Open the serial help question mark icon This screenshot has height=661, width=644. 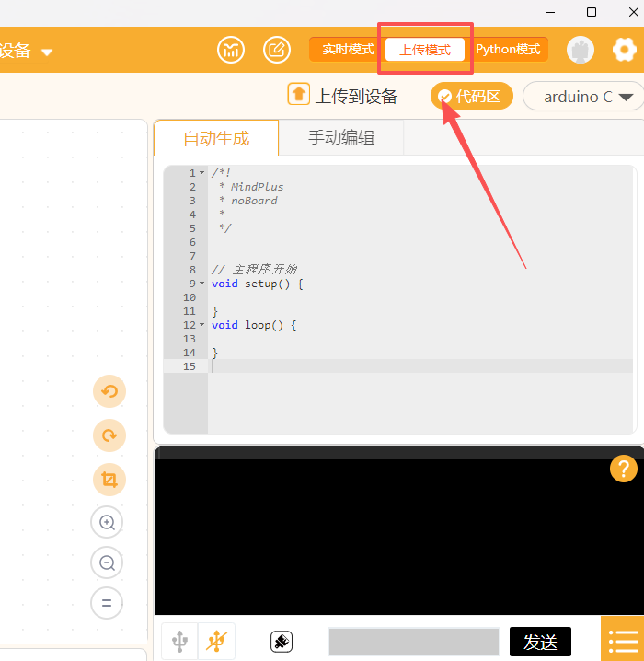pyautogui.click(x=623, y=469)
